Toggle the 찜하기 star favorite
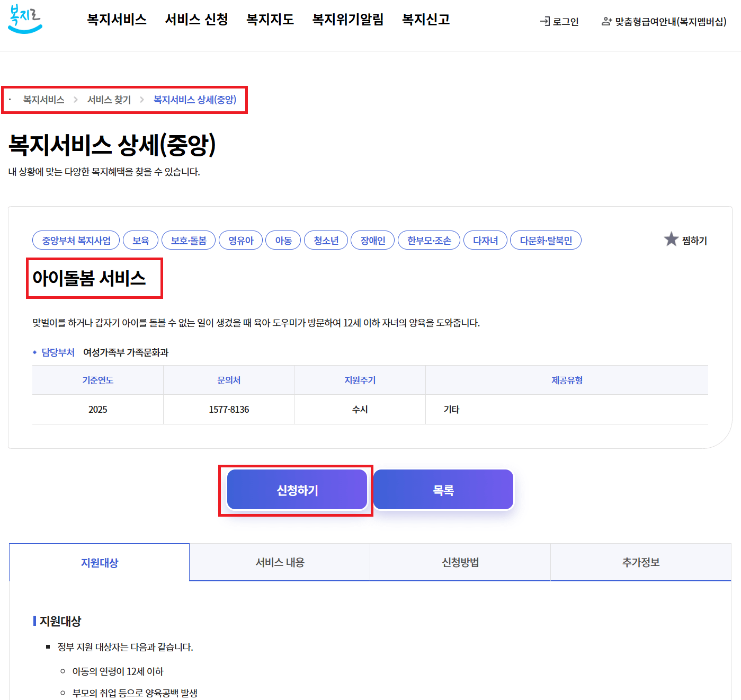The image size is (741, 700). (x=671, y=240)
